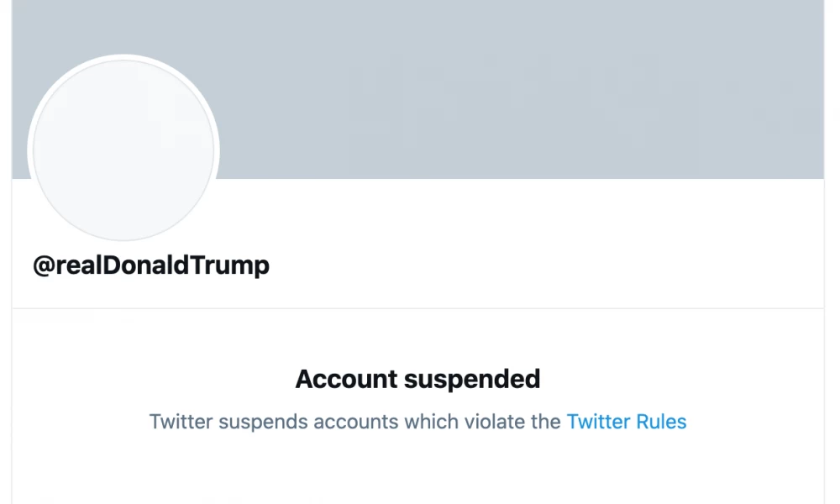Viewport: 840px width, 504px height.
Task: Click the blank circular profile avatar
Action: pyautogui.click(x=123, y=150)
